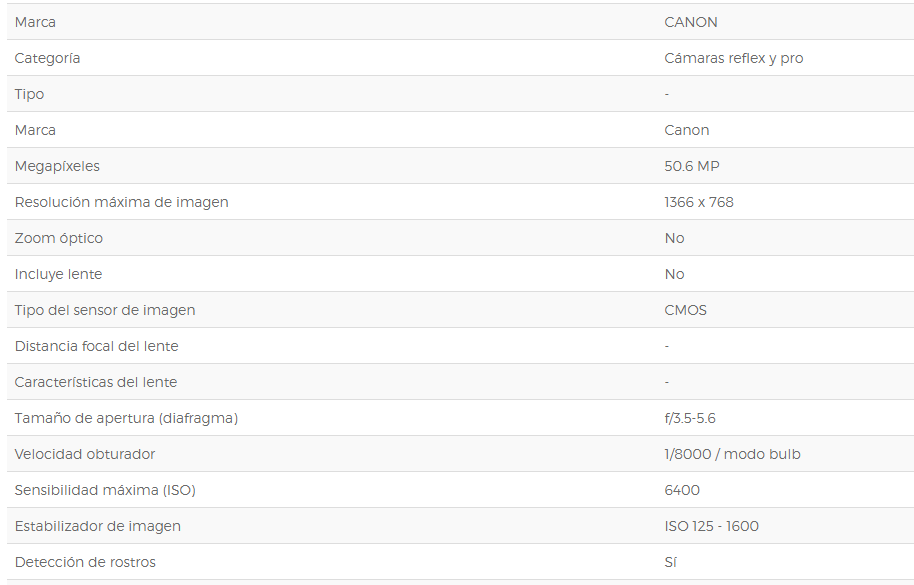
Task: Select the Cámaras reflex y pro value
Action: [734, 58]
